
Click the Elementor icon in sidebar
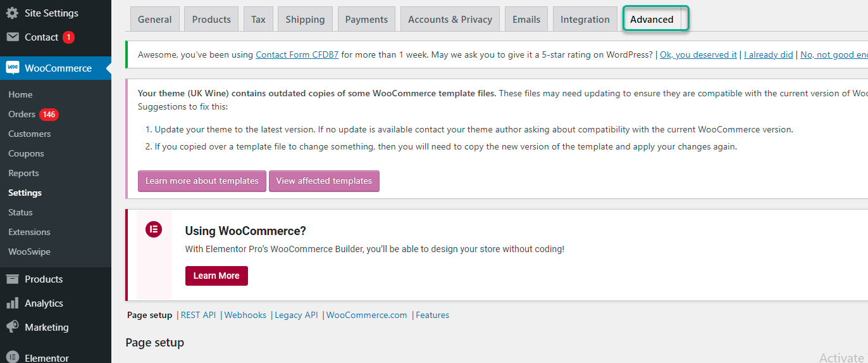pyautogui.click(x=13, y=357)
